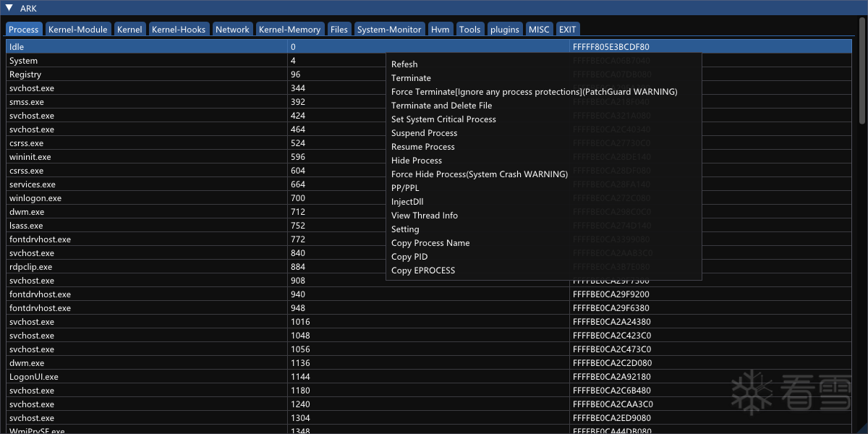
Task: Select Force Hide Process crash warning entry
Action: pyautogui.click(x=480, y=174)
